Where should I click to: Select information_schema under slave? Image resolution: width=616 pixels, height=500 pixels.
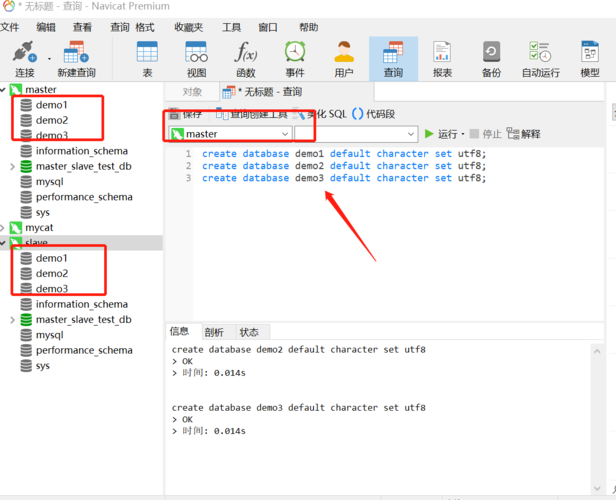click(82, 304)
